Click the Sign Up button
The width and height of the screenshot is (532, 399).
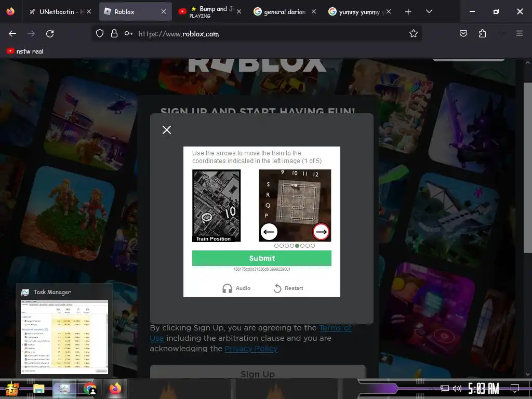258,373
